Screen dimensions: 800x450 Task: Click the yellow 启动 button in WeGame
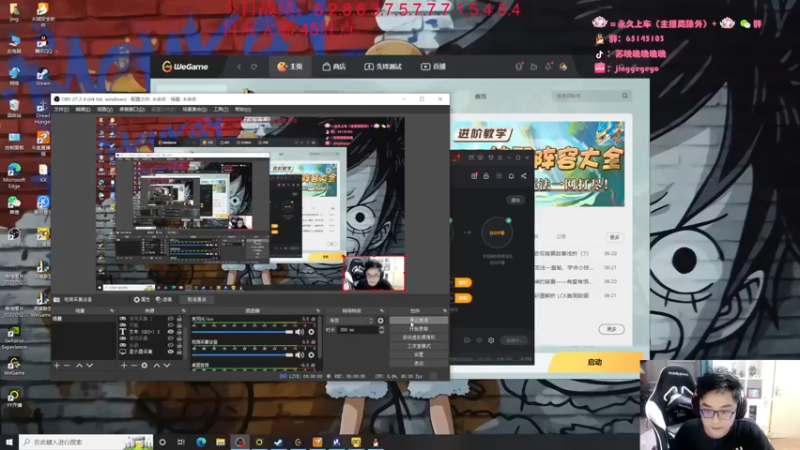(594, 362)
